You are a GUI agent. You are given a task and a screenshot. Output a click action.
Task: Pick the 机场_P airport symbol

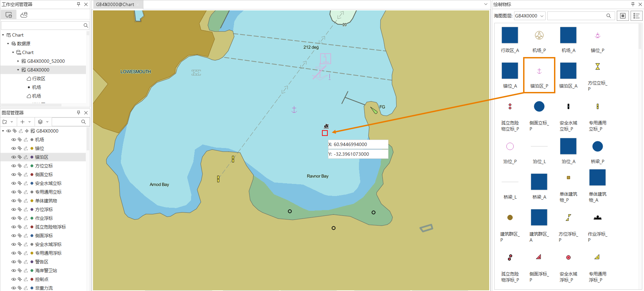pyautogui.click(x=539, y=36)
